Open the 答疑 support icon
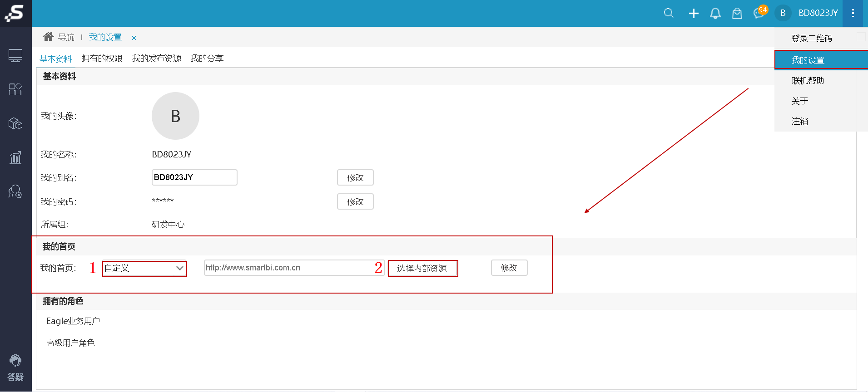The image size is (868, 392). click(15, 367)
